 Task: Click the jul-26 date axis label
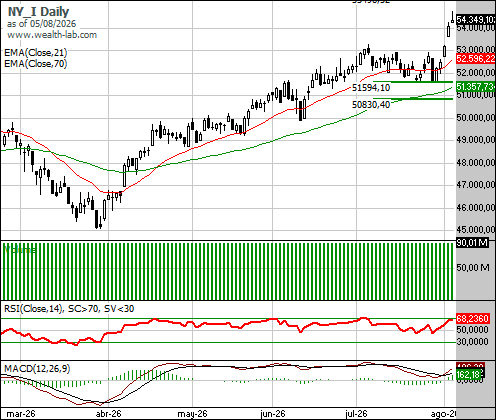tap(357, 414)
